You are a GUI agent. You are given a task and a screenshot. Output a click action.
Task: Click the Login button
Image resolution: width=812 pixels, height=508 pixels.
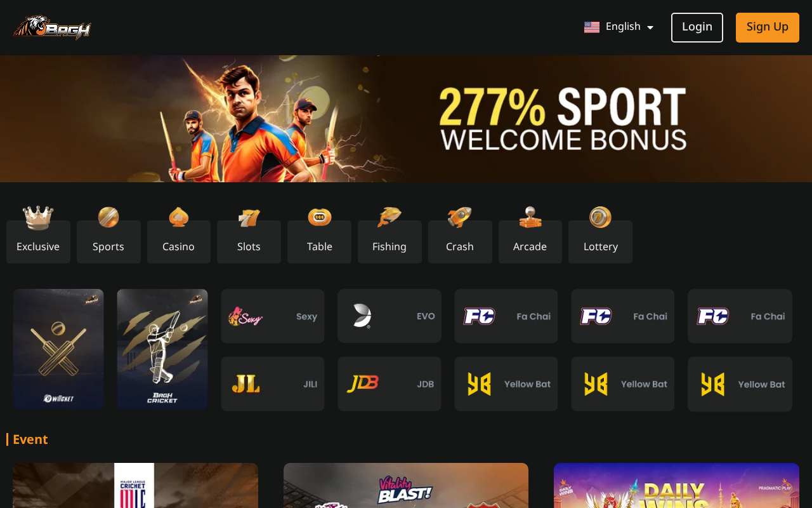coord(697,27)
